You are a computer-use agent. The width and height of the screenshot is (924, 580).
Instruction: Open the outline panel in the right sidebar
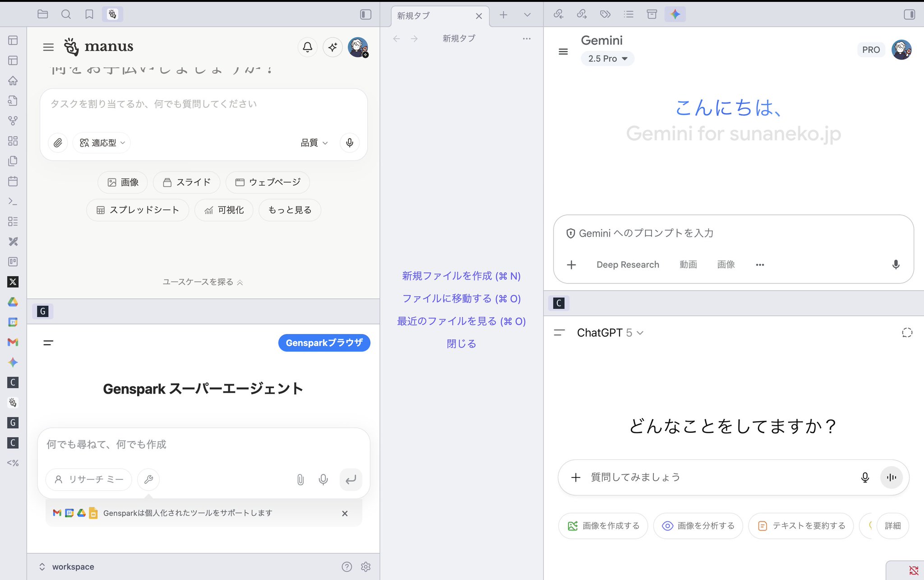[628, 14]
